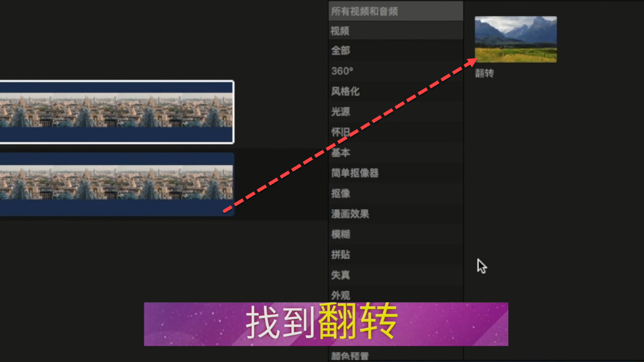This screenshot has width=644, height=362.
Task: Open the 拼贴 (Tiling) effects category
Action: coord(340,255)
